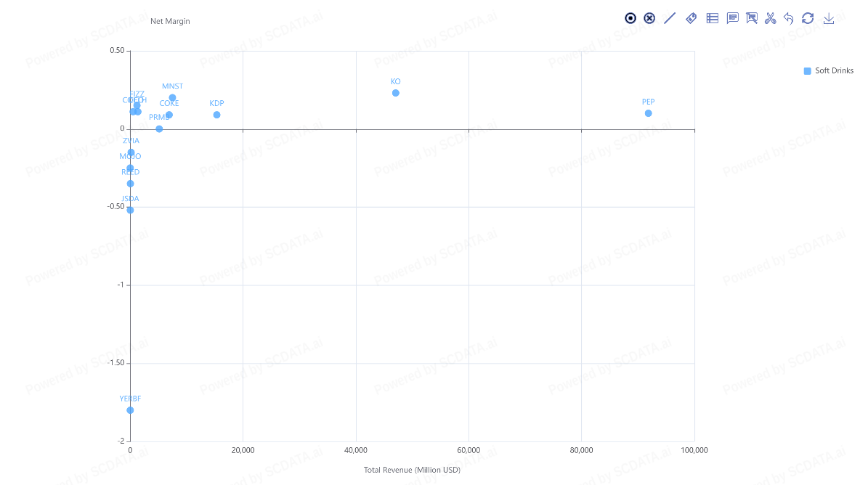This screenshot has height=485, width=868.
Task: Click the -1.50 y-axis label
Action: point(115,363)
